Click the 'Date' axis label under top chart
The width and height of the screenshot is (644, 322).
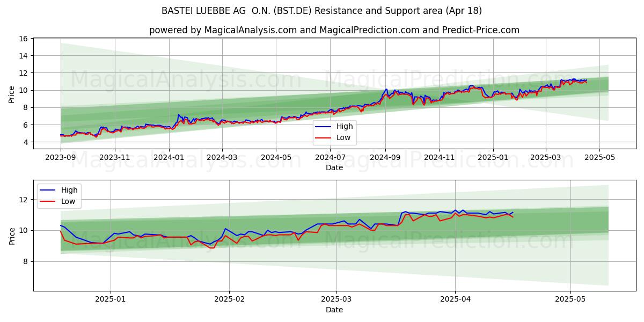[x=334, y=168]
